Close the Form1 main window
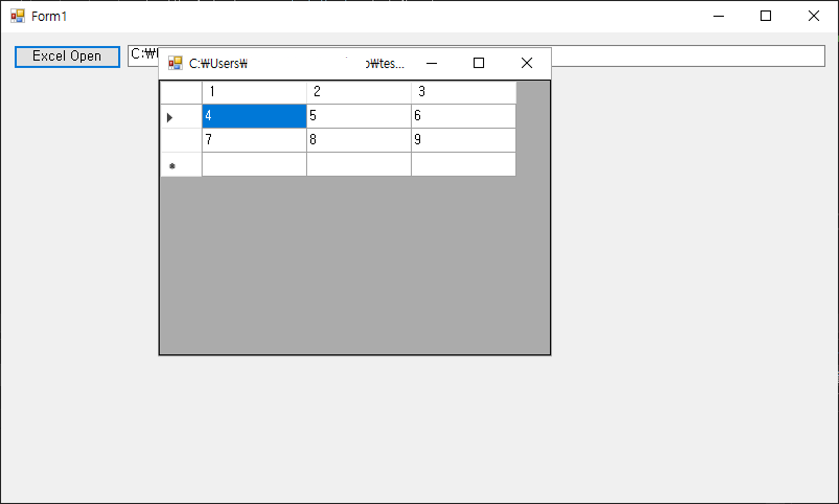The height and width of the screenshot is (504, 839). [x=813, y=16]
